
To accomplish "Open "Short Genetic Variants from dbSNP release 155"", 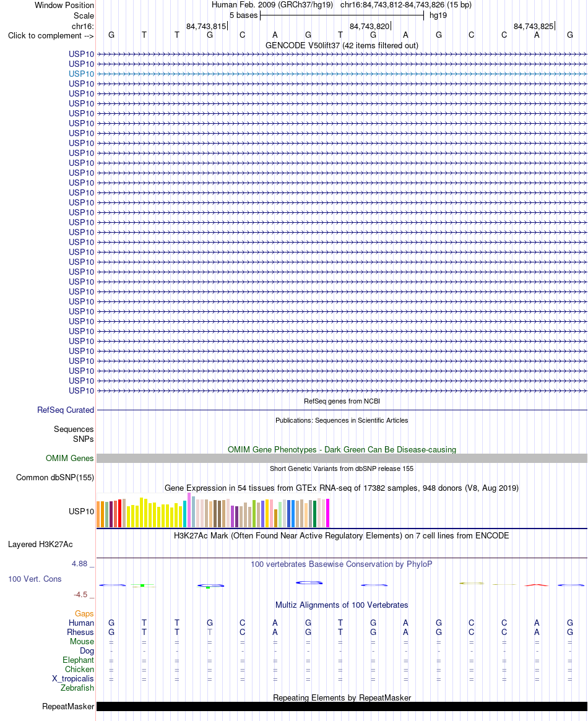I will [342, 468].
